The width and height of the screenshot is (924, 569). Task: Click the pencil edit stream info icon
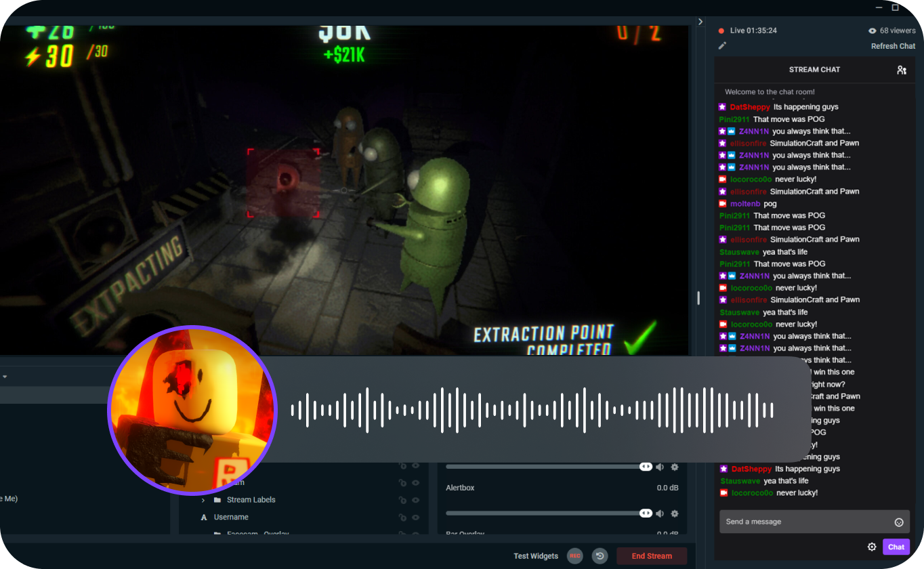722,46
